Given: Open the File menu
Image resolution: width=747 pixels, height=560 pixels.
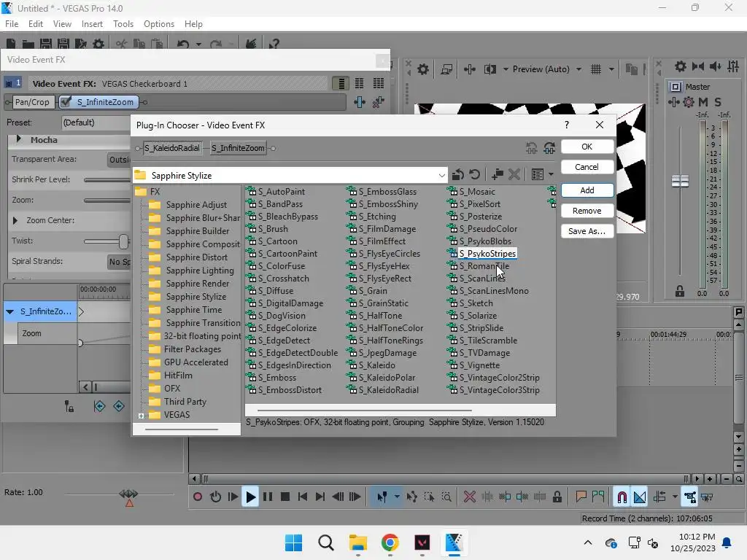Looking at the screenshot, I should (12, 24).
